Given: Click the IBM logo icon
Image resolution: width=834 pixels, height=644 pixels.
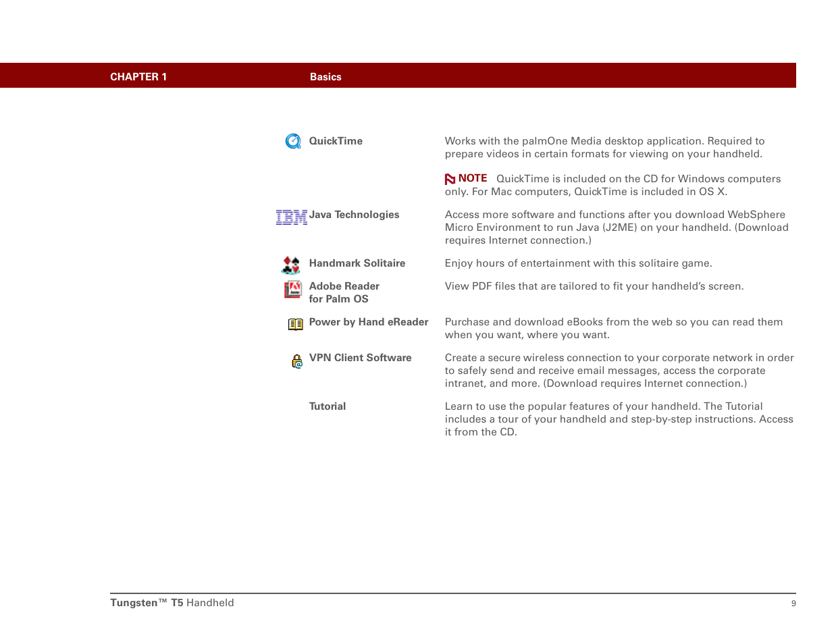Looking at the screenshot, I should (292, 217).
